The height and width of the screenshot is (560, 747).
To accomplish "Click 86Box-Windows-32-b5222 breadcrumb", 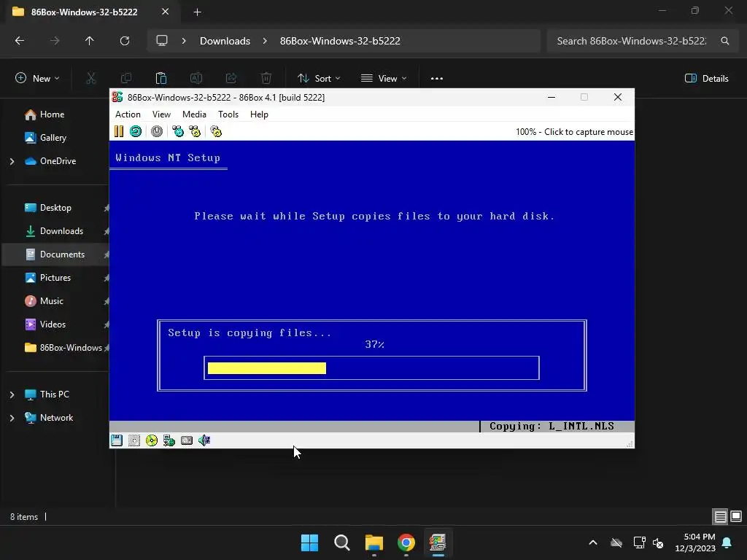I will (x=340, y=41).
